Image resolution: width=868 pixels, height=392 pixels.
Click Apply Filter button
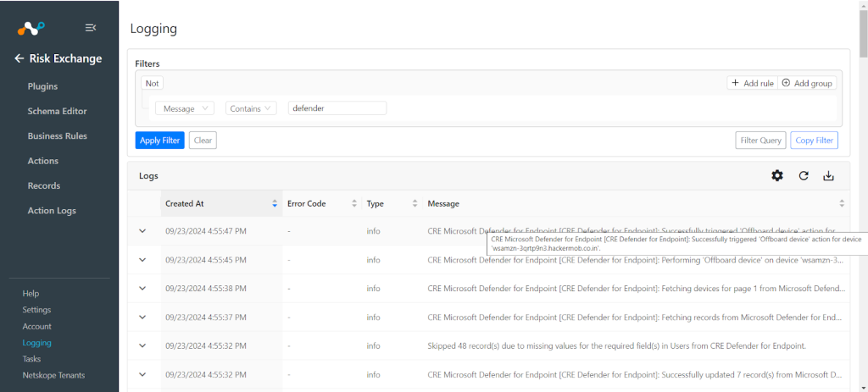(159, 141)
